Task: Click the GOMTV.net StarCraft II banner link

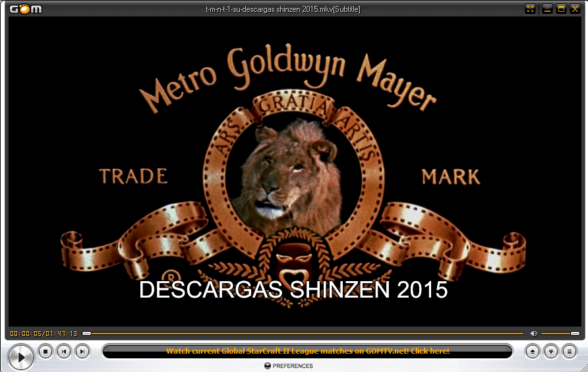Action: coord(307,351)
